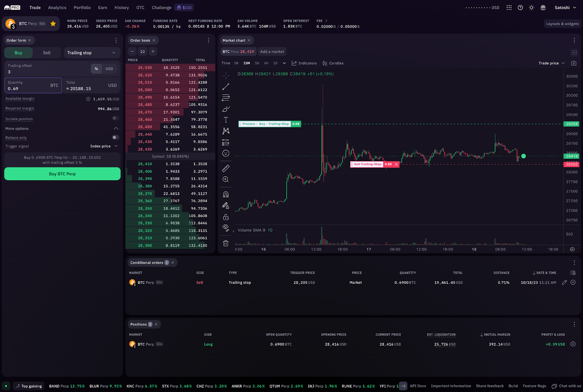Open the Trade price dropdown
Screen dimensions: 583x392
point(552,63)
